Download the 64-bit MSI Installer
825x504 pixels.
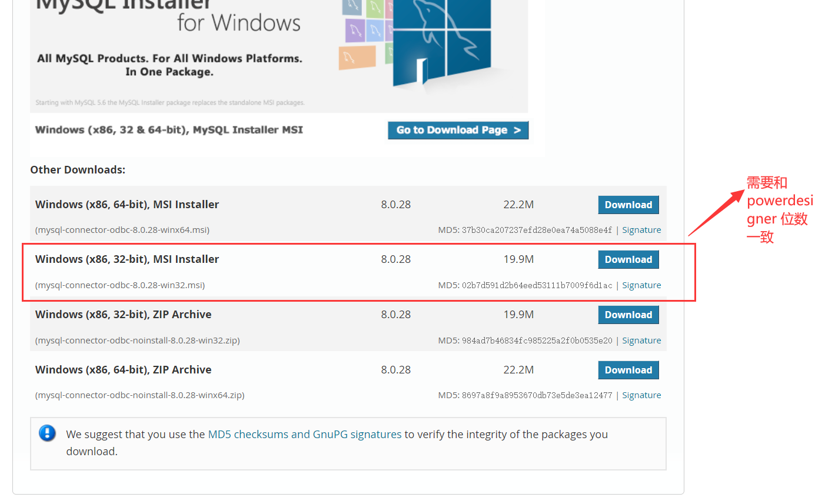(628, 205)
